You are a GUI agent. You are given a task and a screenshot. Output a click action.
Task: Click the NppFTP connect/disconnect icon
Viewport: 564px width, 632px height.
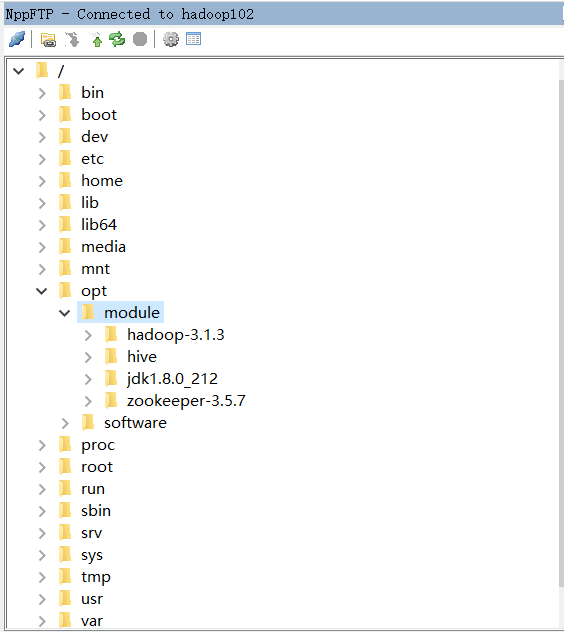[17, 39]
